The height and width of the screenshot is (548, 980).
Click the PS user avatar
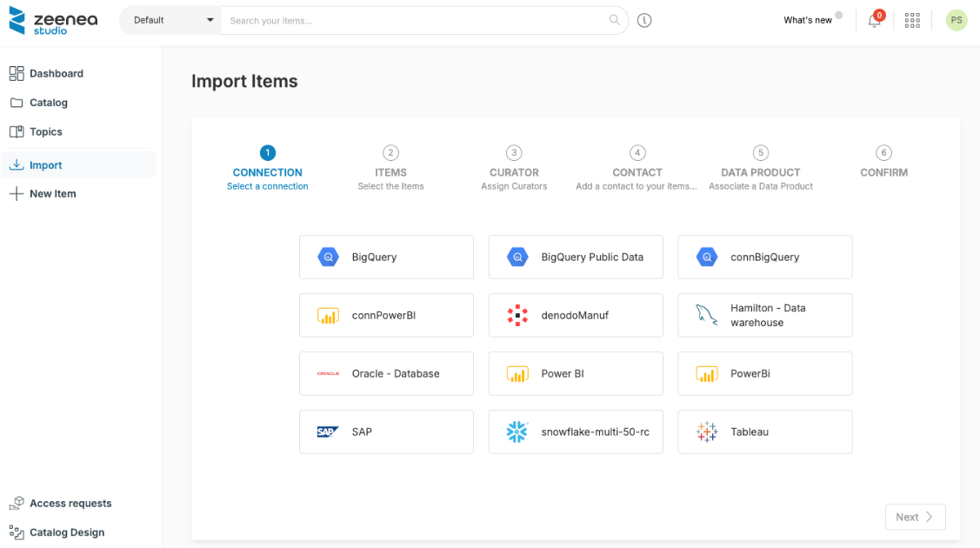click(957, 21)
